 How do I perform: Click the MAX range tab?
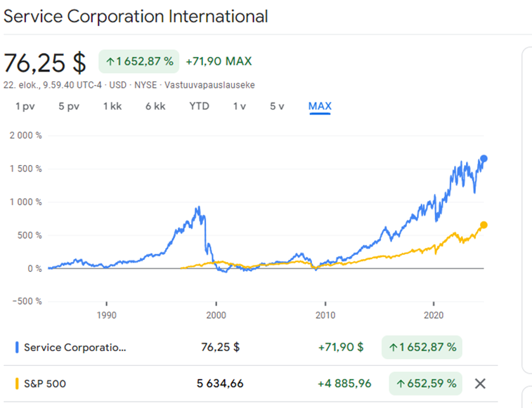320,106
